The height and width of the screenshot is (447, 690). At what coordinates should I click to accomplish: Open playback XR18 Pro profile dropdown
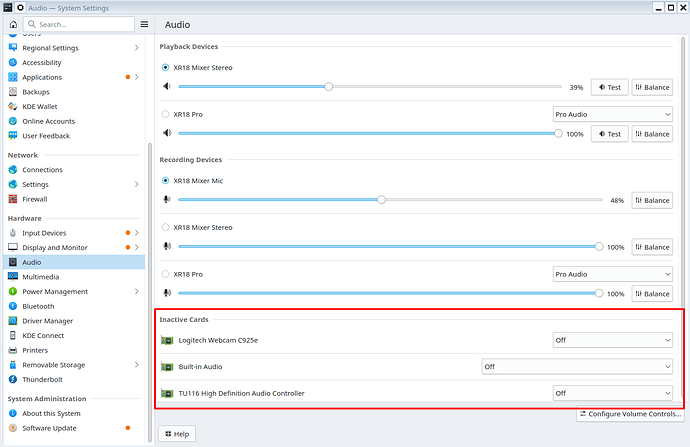[x=613, y=114]
